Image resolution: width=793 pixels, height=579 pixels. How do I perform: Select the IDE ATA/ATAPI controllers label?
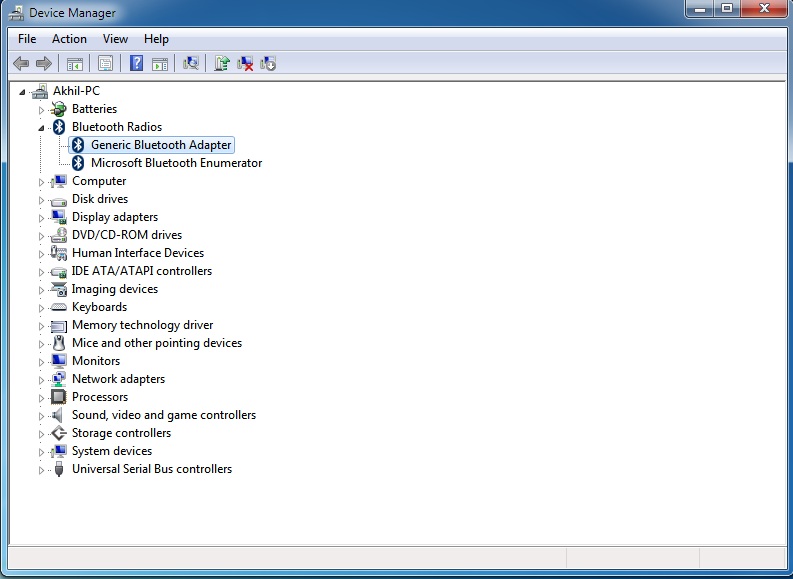click(x=142, y=271)
